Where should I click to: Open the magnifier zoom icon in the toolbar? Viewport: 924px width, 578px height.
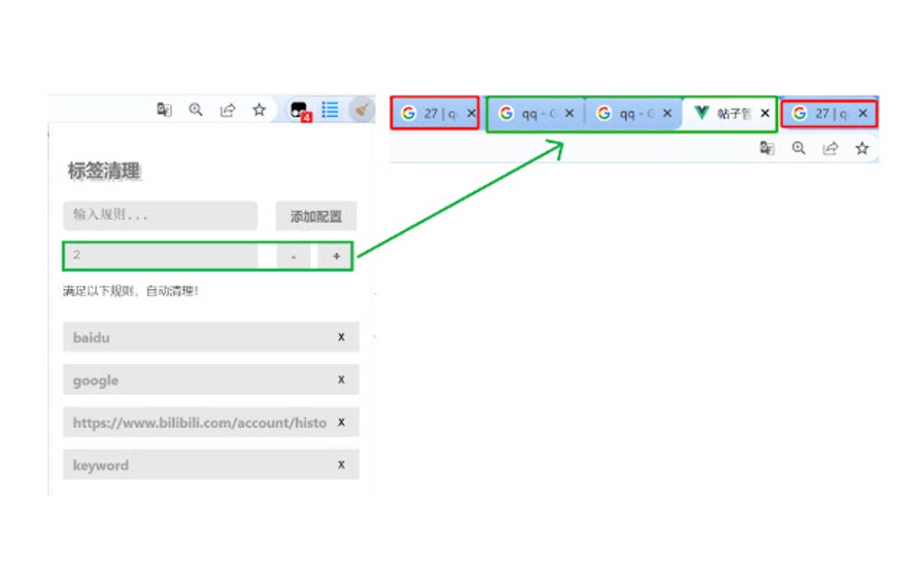(197, 110)
